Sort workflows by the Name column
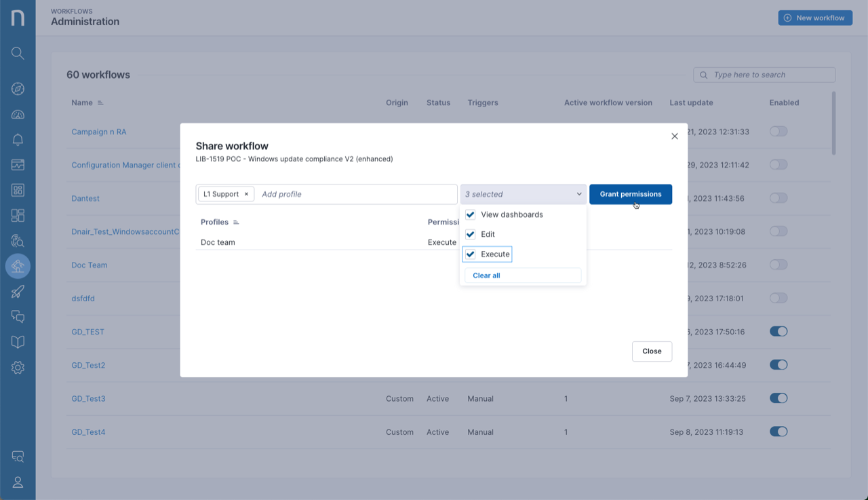This screenshot has width=868, height=500. click(100, 103)
